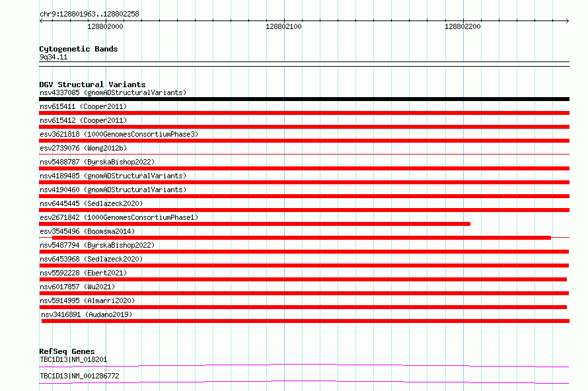Click the red bar under nsv4189485
The width and height of the screenshot is (588, 391).
click(304, 182)
